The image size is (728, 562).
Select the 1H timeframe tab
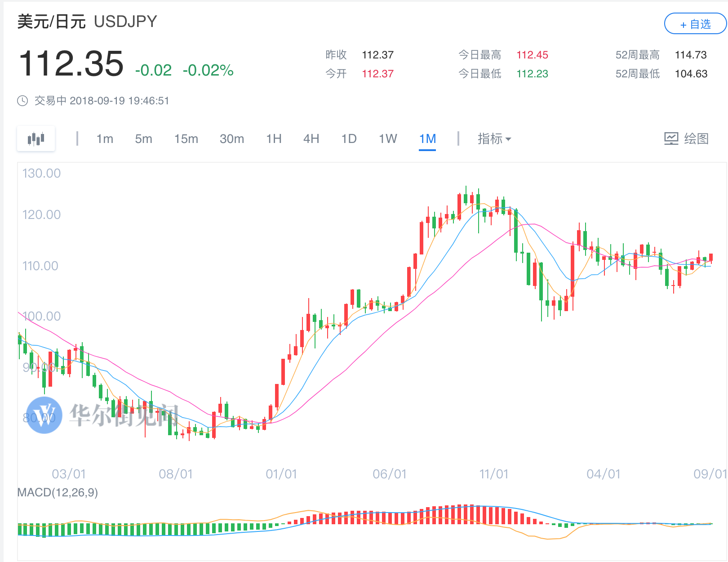pos(274,139)
